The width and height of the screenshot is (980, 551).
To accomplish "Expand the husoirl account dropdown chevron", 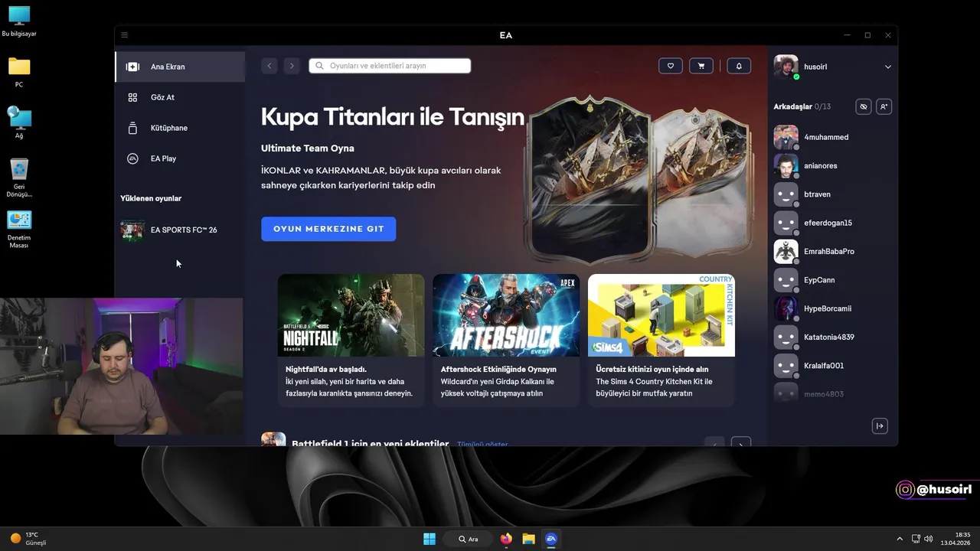I will pos(888,67).
